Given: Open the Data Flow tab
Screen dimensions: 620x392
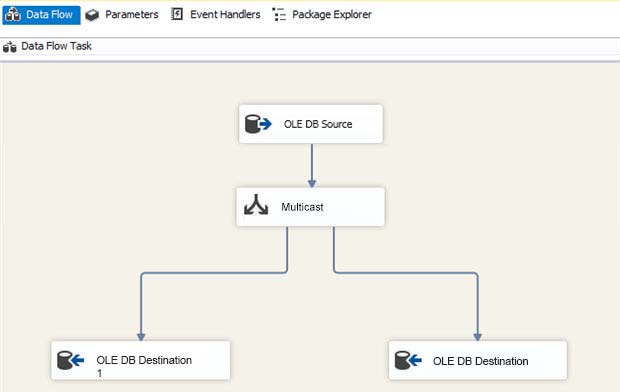Looking at the screenshot, I should coord(41,15).
